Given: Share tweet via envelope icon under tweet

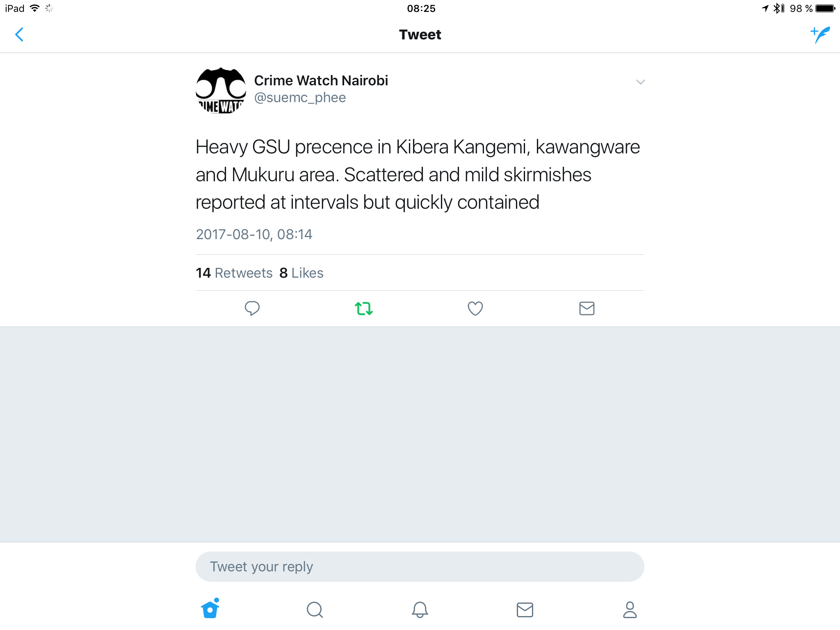Looking at the screenshot, I should [x=587, y=308].
